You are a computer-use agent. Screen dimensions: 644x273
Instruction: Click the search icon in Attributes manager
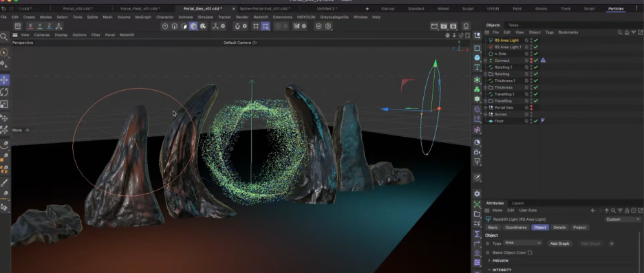point(613,210)
